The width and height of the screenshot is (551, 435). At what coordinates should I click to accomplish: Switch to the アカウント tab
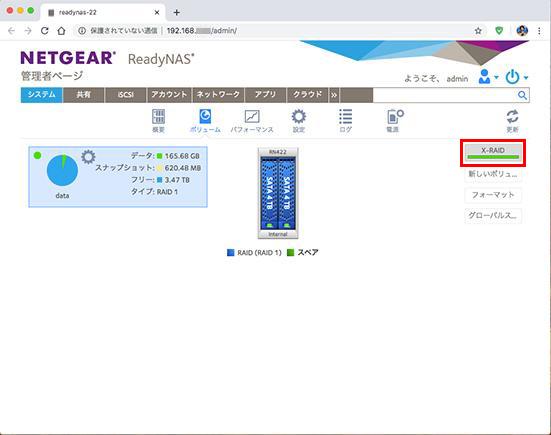click(x=169, y=95)
